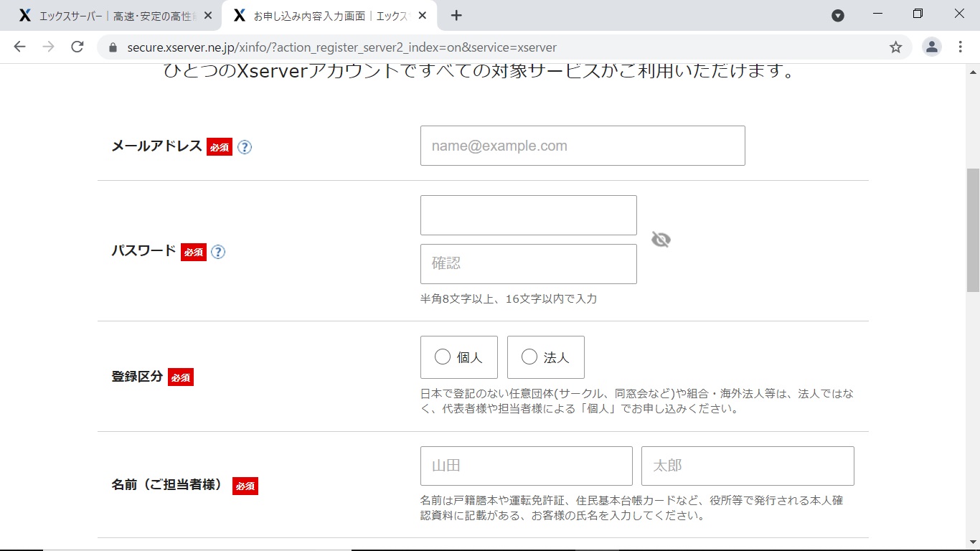Click the browser back arrow
The image size is (980, 551).
(x=19, y=47)
